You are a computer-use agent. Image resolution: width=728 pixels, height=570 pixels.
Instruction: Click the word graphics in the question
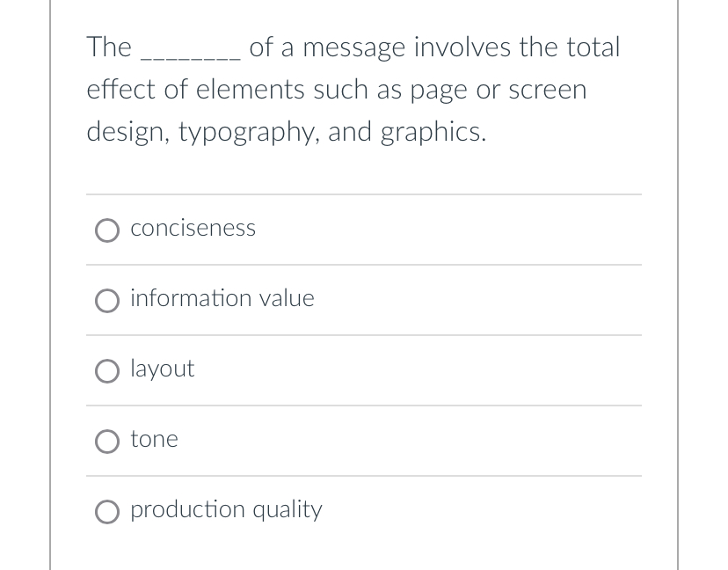tap(429, 132)
